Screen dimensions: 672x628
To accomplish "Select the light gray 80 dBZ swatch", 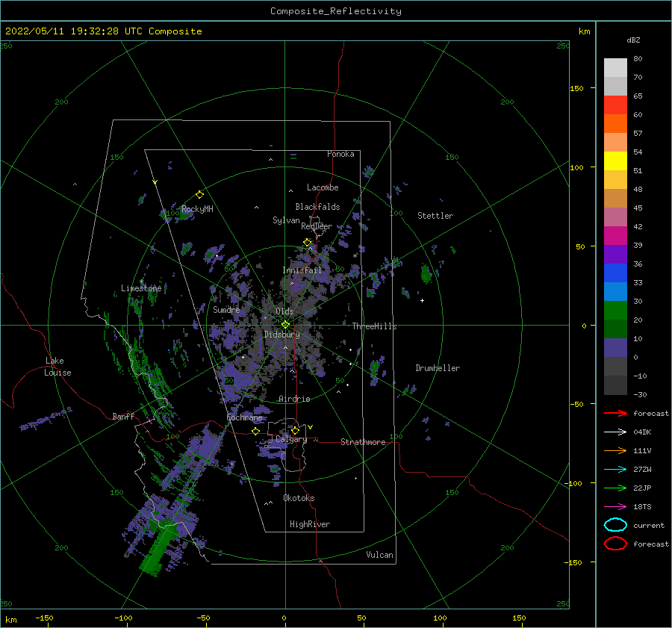I will (x=615, y=67).
